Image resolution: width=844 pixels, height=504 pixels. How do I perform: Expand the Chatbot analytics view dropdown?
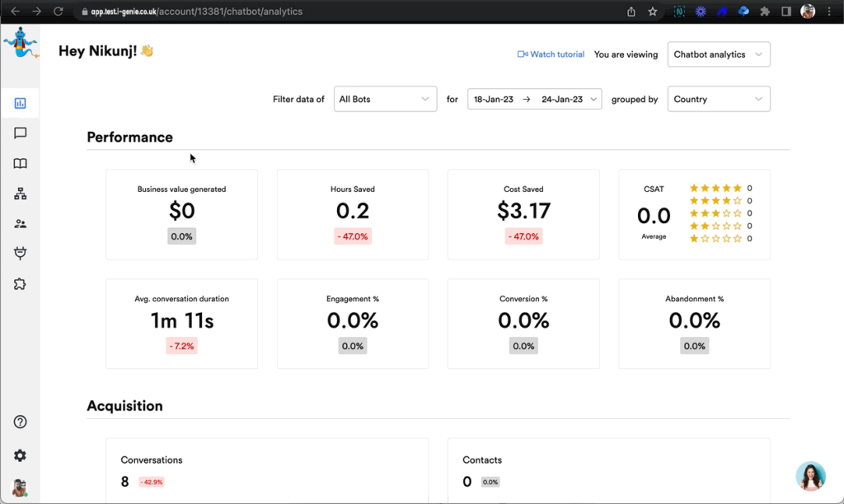[719, 54]
